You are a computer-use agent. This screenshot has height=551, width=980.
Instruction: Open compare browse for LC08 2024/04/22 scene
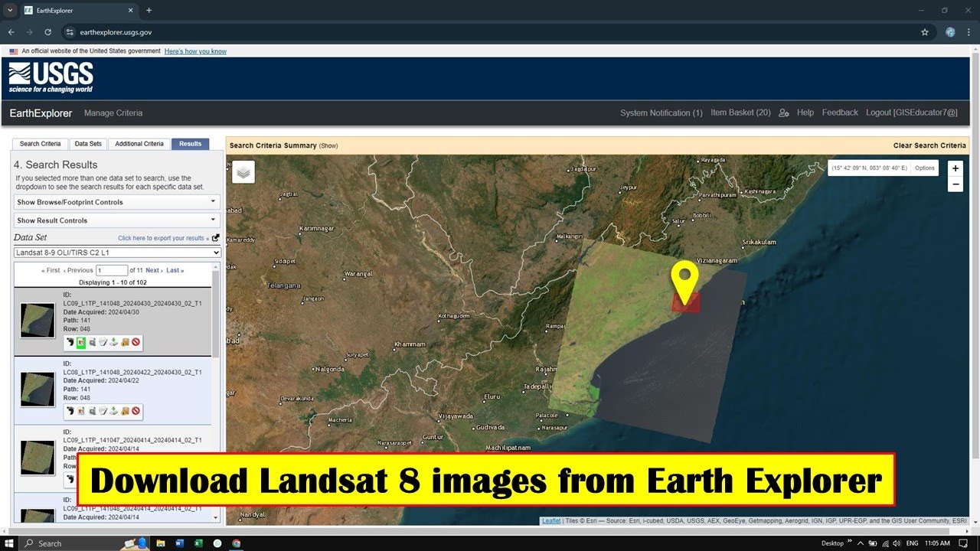92,411
